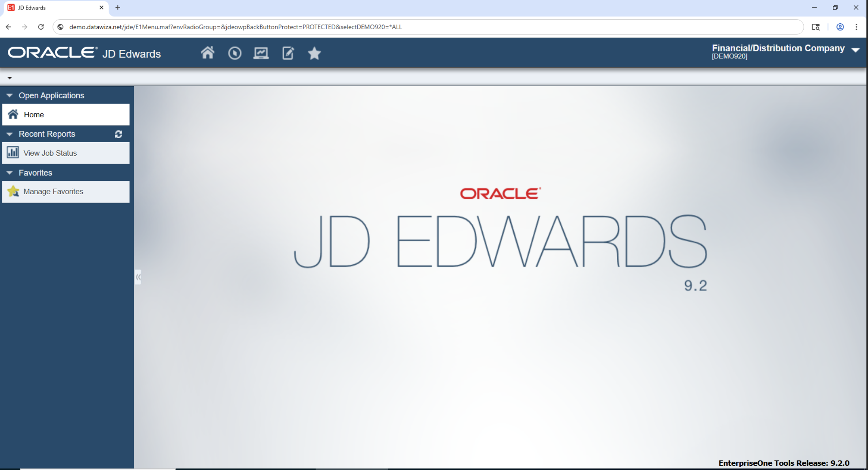Reload the browser page
The image size is (868, 470).
(x=41, y=27)
